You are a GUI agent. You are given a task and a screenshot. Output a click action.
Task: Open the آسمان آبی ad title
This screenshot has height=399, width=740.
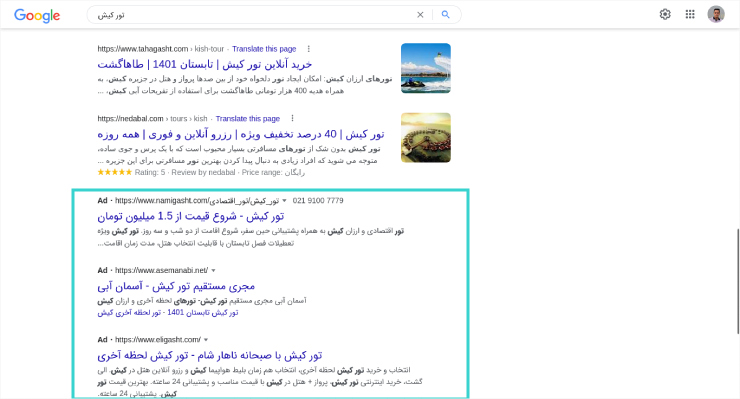(x=176, y=286)
